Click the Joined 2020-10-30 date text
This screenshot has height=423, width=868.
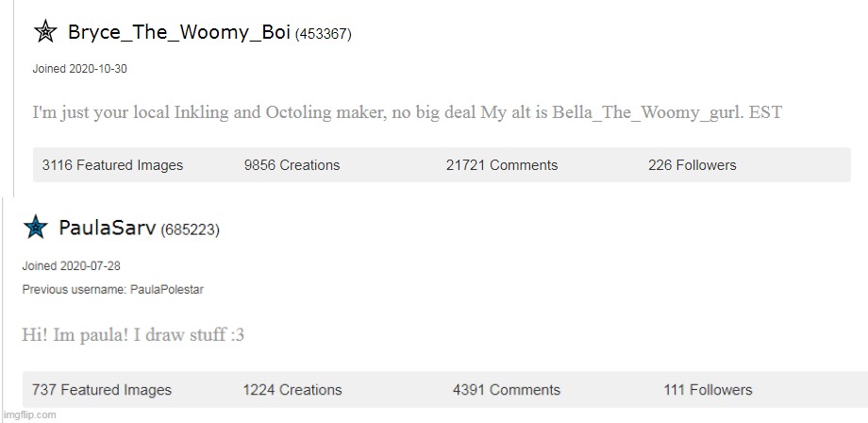79,69
